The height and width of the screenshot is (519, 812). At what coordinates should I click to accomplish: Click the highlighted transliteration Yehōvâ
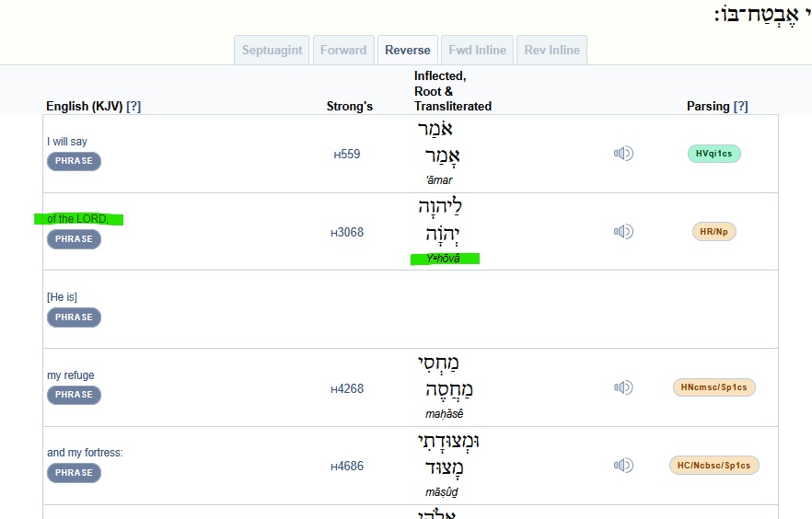pyautogui.click(x=444, y=259)
